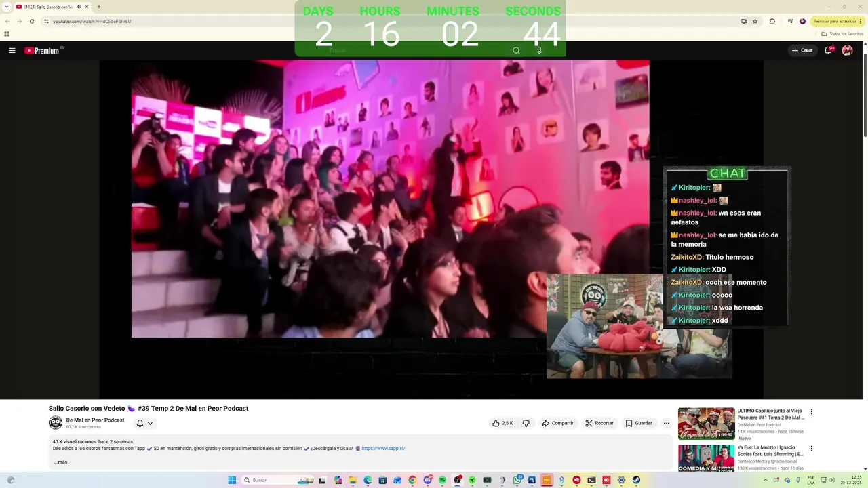868x488 pixels.
Task: Open options for ULTIMO Capitulo video
Action: click(811, 411)
